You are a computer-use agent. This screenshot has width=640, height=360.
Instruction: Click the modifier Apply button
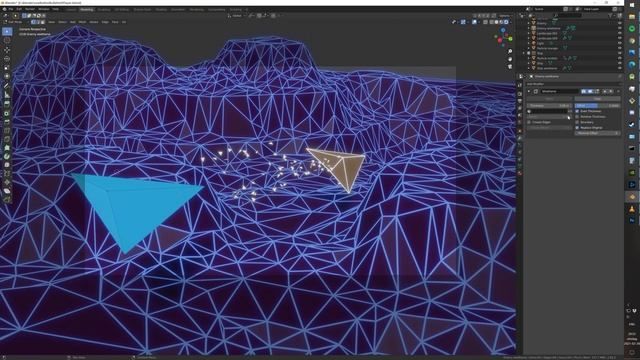pyautogui.click(x=550, y=99)
